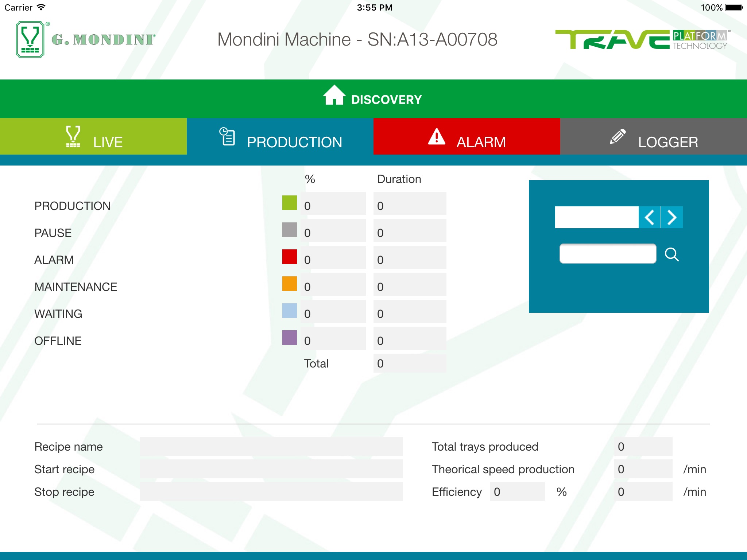The image size is (747, 560).
Task: Focus the search input field
Action: (608, 254)
